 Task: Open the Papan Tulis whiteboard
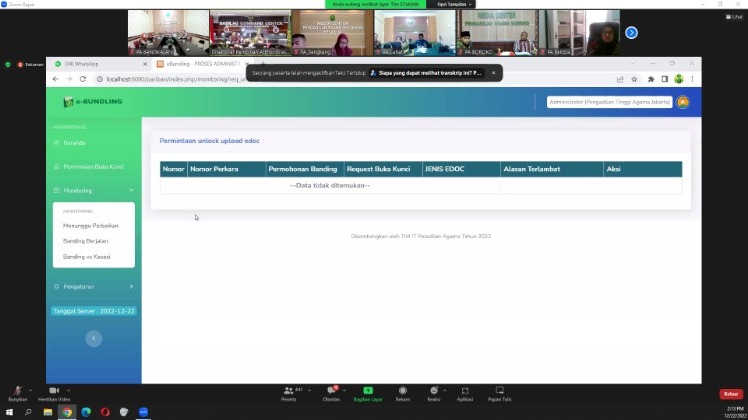click(x=499, y=393)
